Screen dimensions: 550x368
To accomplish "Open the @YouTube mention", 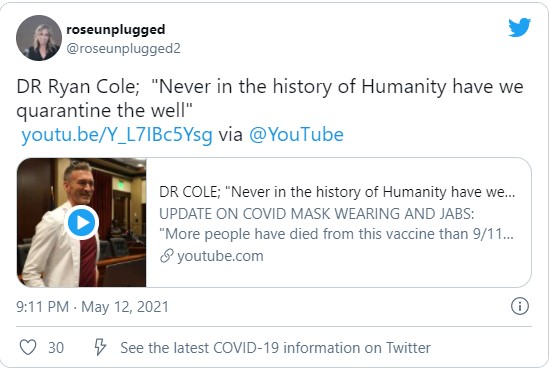I will [296, 134].
